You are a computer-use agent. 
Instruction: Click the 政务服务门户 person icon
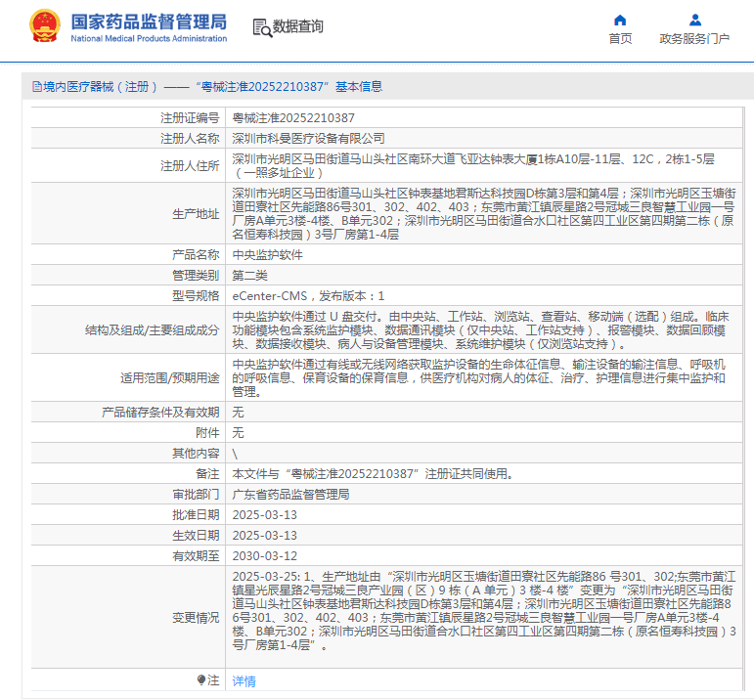694,20
